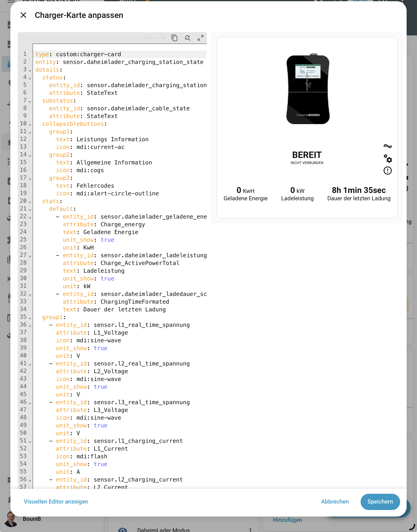
Task: Switch to Visuellen Editor anzeigen
Action: [x=56, y=501]
